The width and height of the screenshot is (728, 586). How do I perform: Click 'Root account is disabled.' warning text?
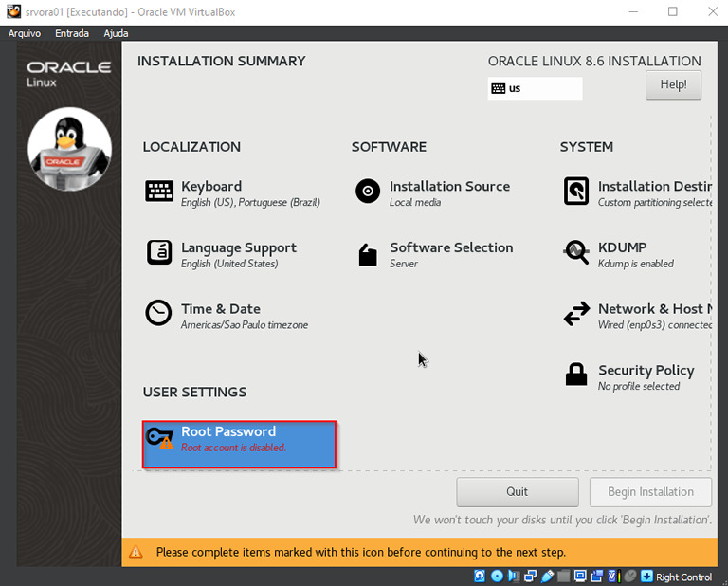(233, 448)
